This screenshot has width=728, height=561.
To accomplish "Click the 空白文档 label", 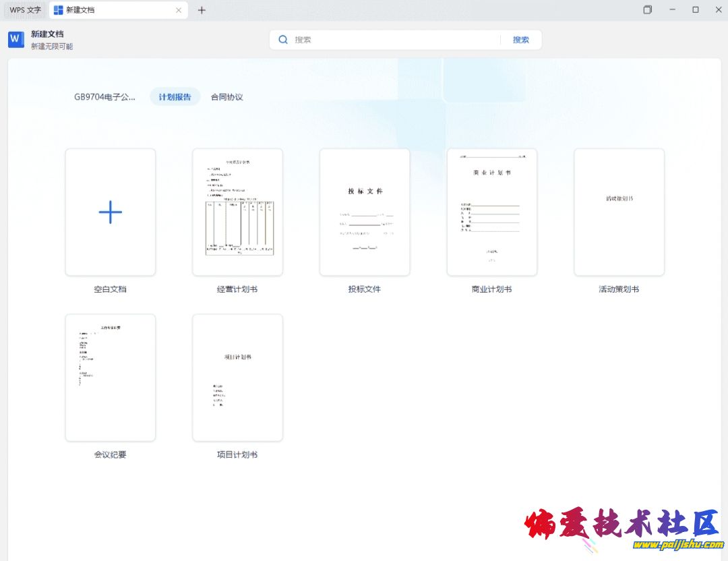I will (x=111, y=289).
